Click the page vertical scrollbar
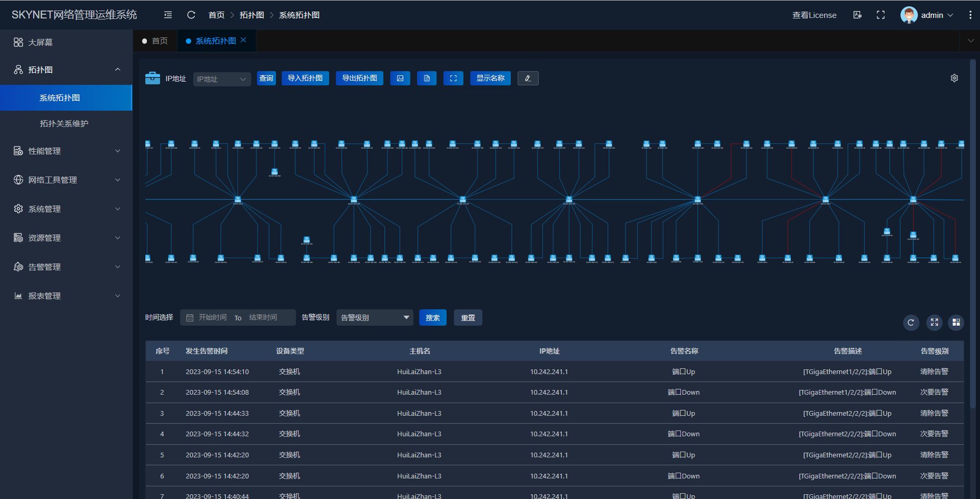The width and height of the screenshot is (980, 499). (973, 234)
